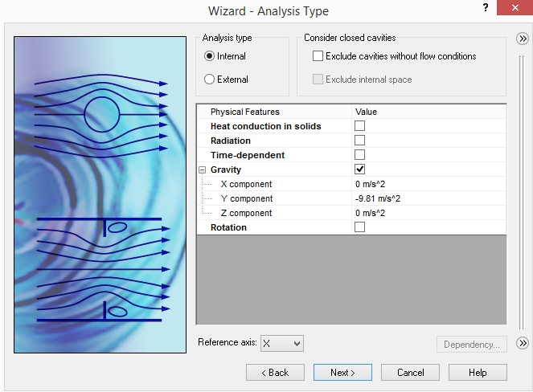This screenshot has width=533, height=392.
Task: Select the Gravity row label
Action: coord(226,169)
